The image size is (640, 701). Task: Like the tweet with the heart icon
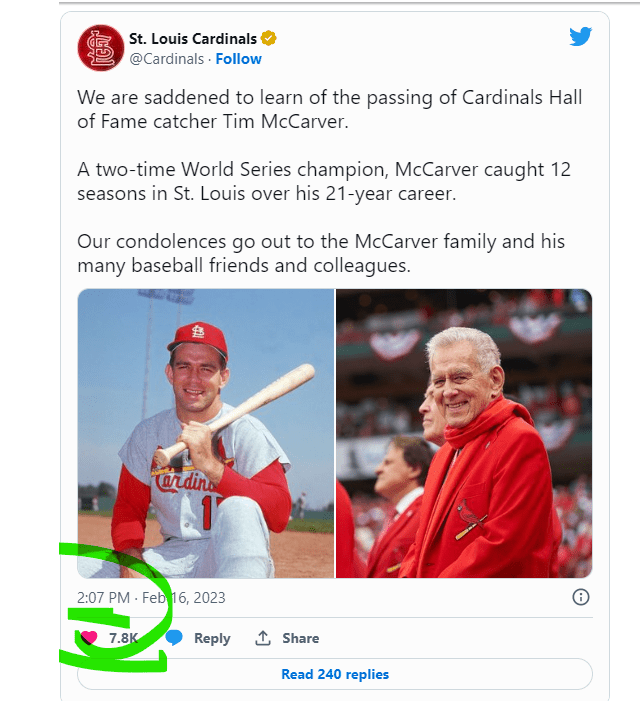point(89,638)
